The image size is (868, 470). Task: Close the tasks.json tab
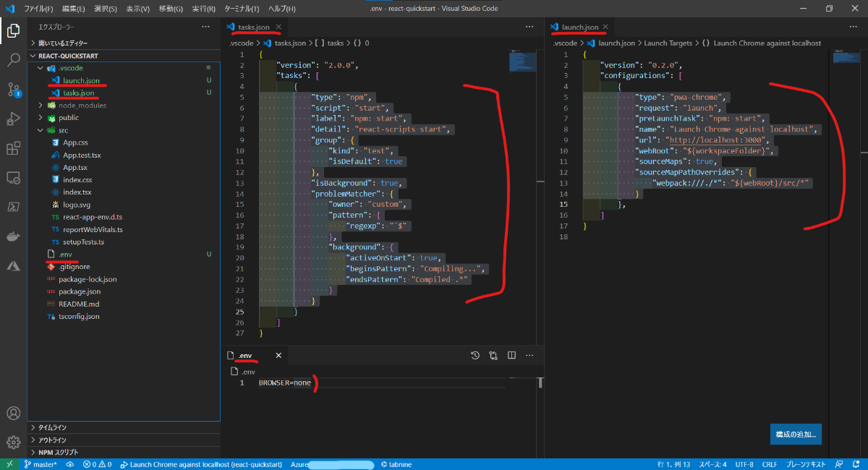[278, 27]
